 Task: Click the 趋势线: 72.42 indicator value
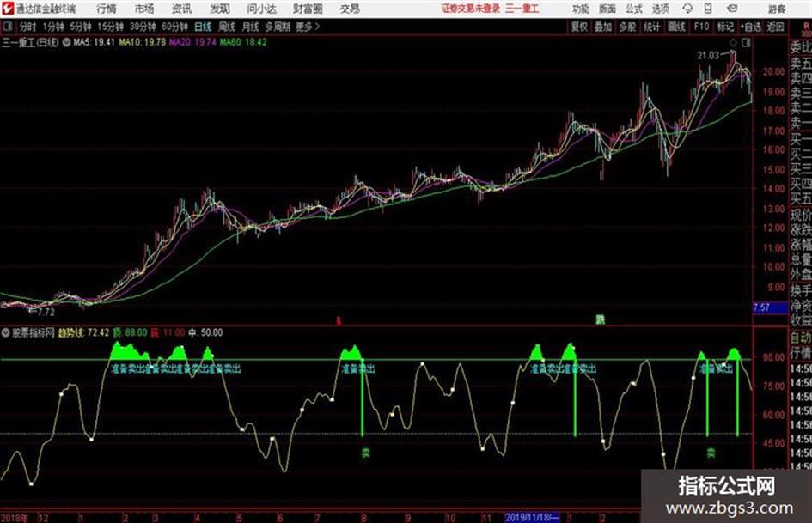[x=84, y=332]
